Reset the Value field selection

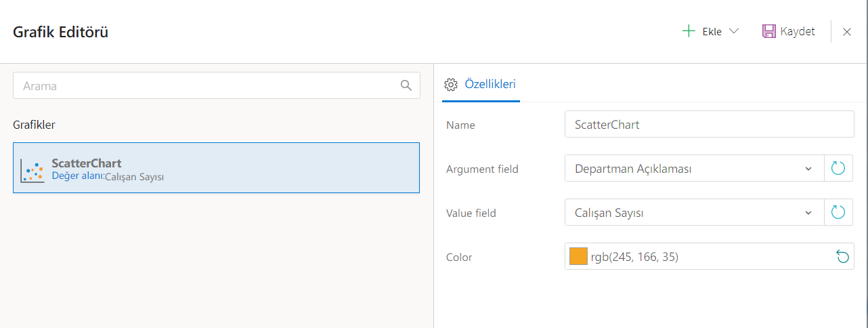tap(838, 213)
